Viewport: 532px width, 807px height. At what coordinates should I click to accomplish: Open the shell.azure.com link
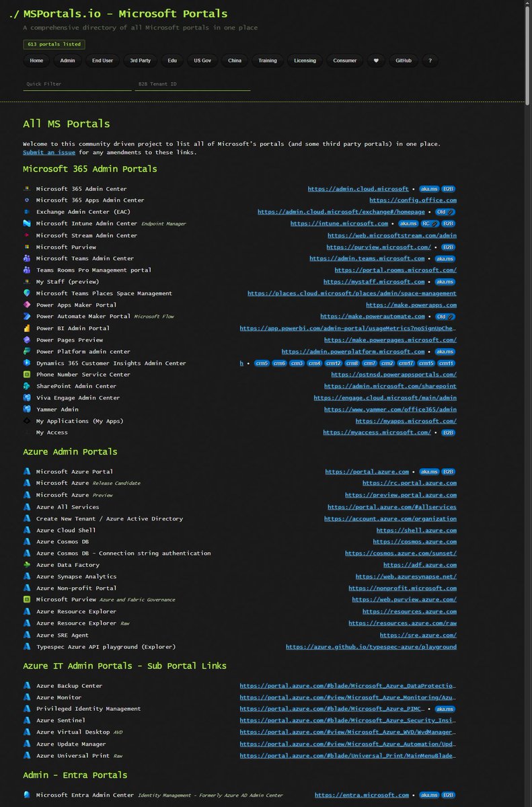click(416, 530)
